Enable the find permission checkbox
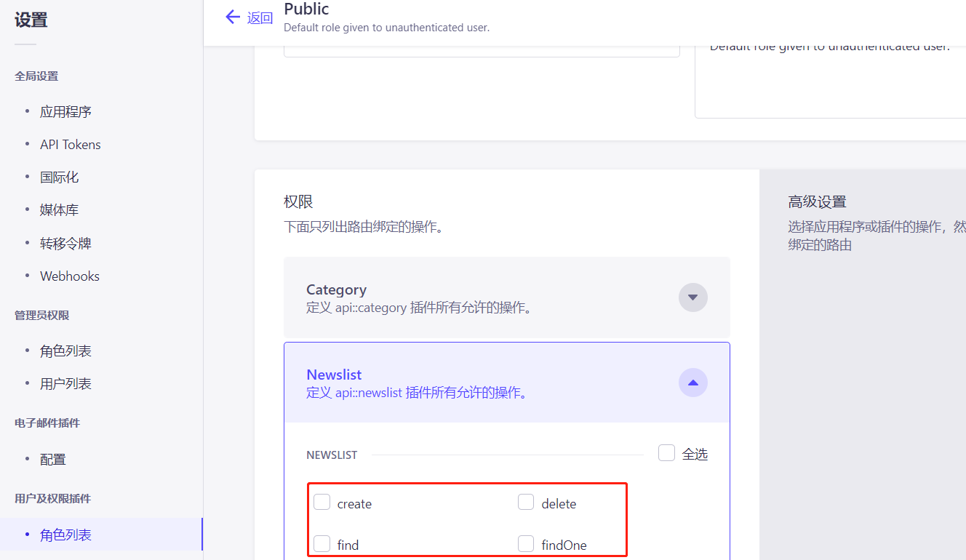This screenshot has width=966, height=560. (322, 543)
